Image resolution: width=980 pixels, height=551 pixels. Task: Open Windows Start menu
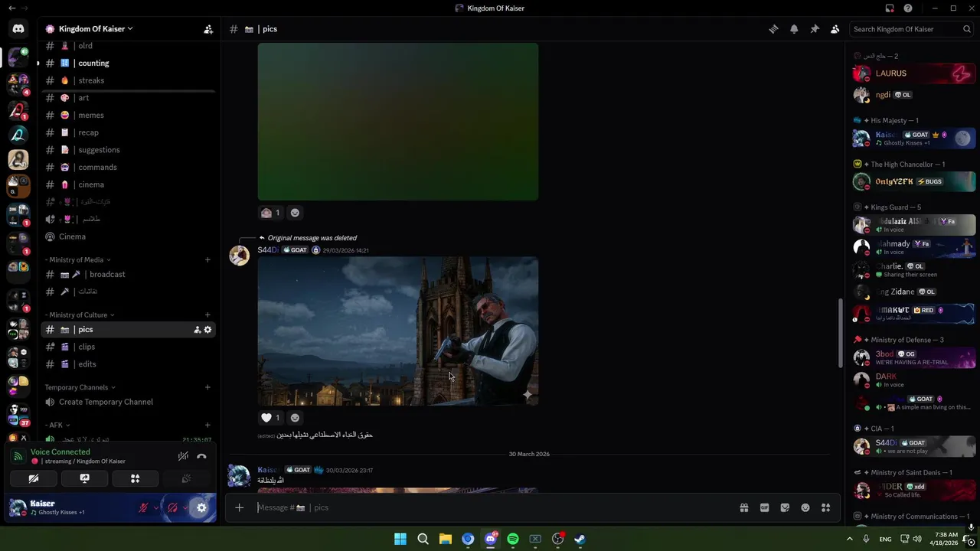point(400,540)
